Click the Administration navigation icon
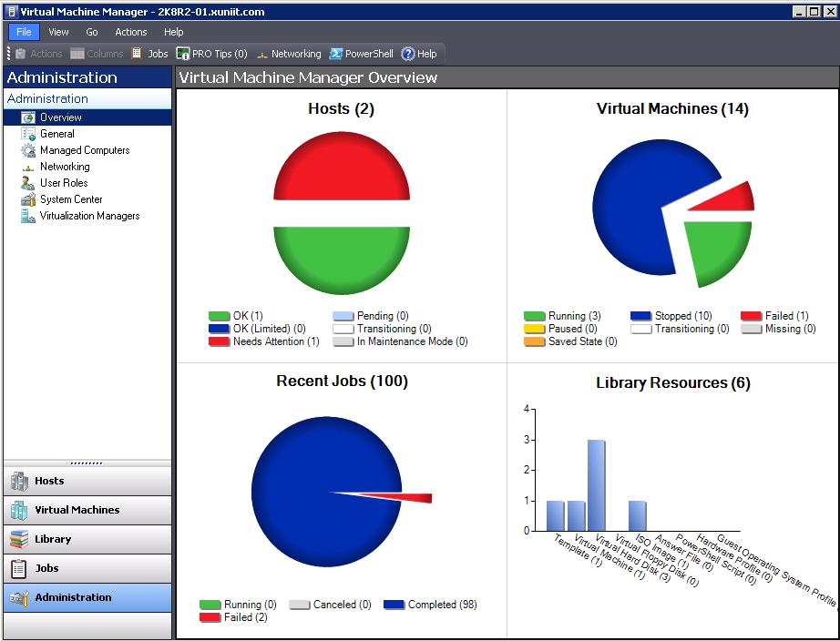The image size is (840, 641). point(19,597)
